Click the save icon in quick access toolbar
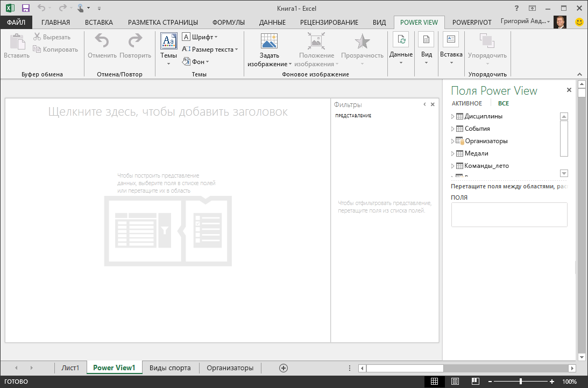The image size is (588, 388). tap(25, 8)
